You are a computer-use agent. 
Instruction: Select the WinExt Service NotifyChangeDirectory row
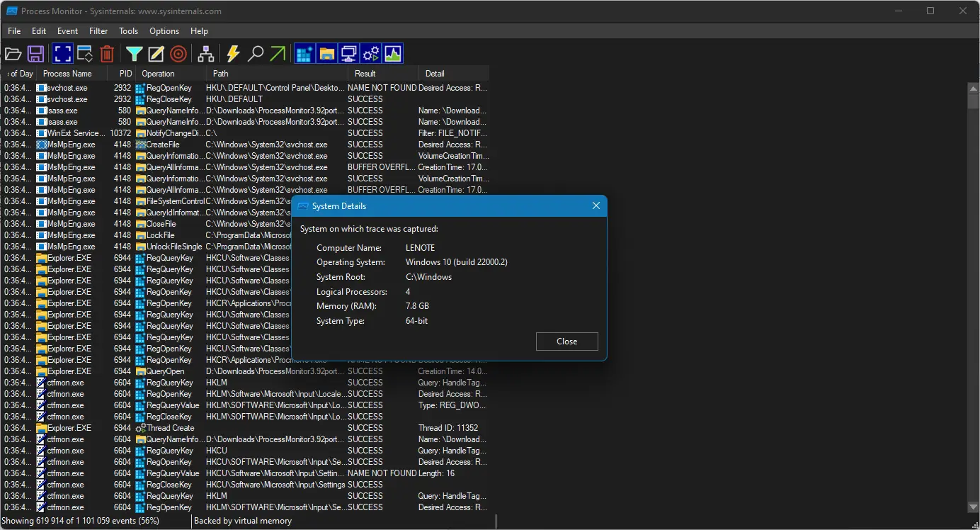point(246,133)
